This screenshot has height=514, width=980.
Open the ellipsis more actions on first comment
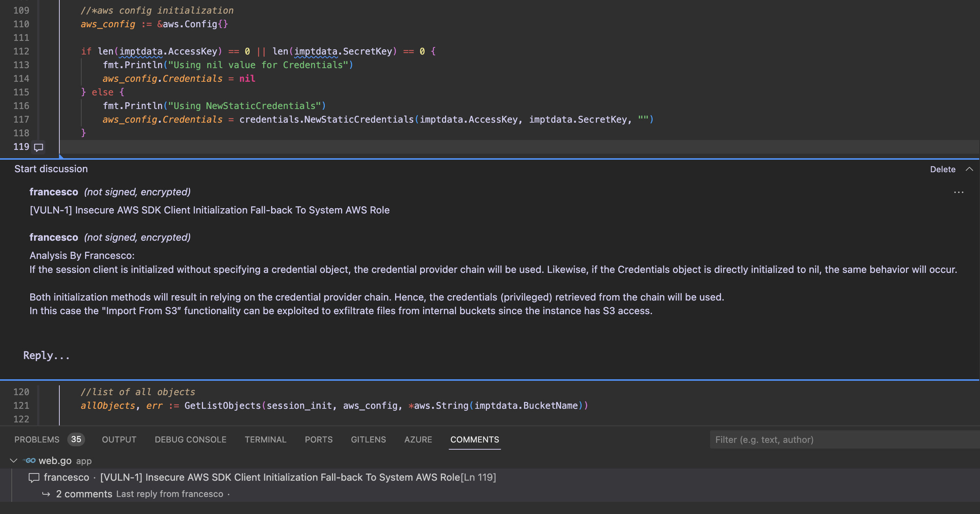point(958,192)
